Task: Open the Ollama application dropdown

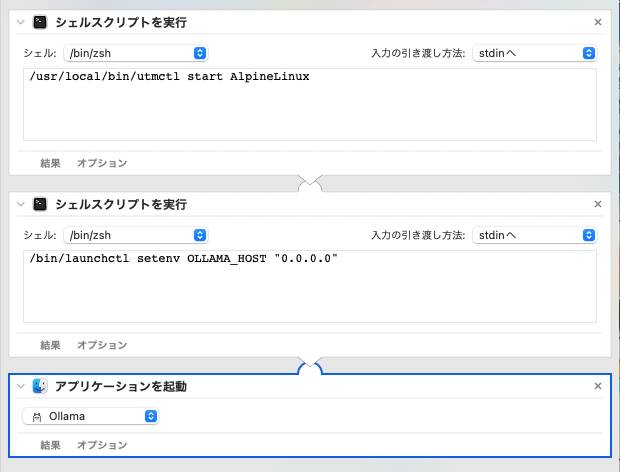Action: (x=90, y=416)
